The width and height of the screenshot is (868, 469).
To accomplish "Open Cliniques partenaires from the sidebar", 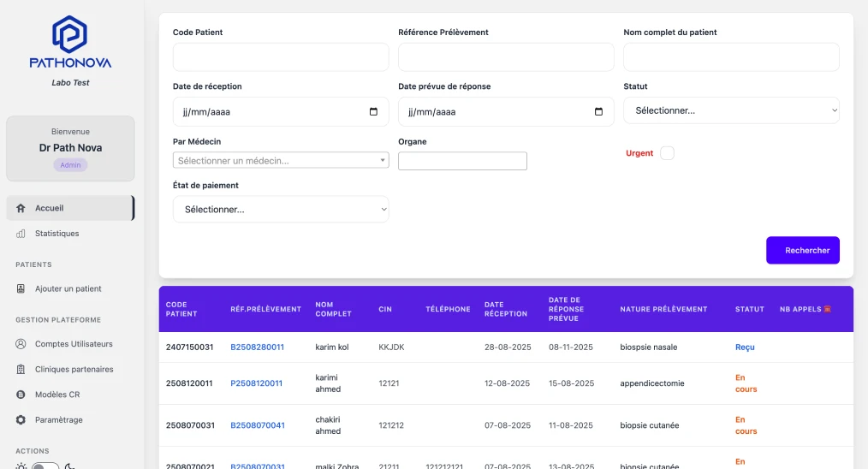I will (x=74, y=370).
